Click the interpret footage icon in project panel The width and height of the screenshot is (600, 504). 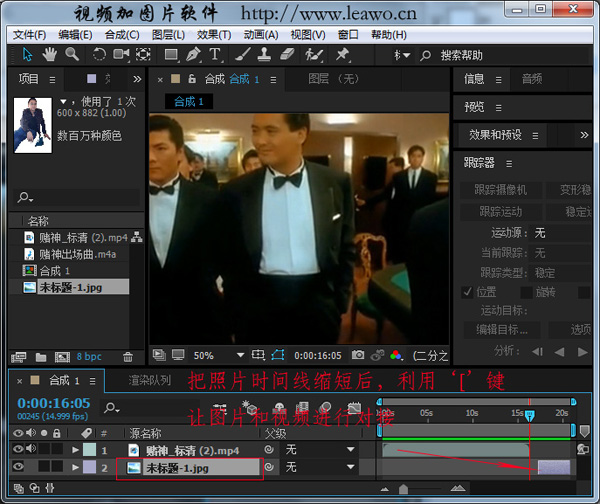19,357
